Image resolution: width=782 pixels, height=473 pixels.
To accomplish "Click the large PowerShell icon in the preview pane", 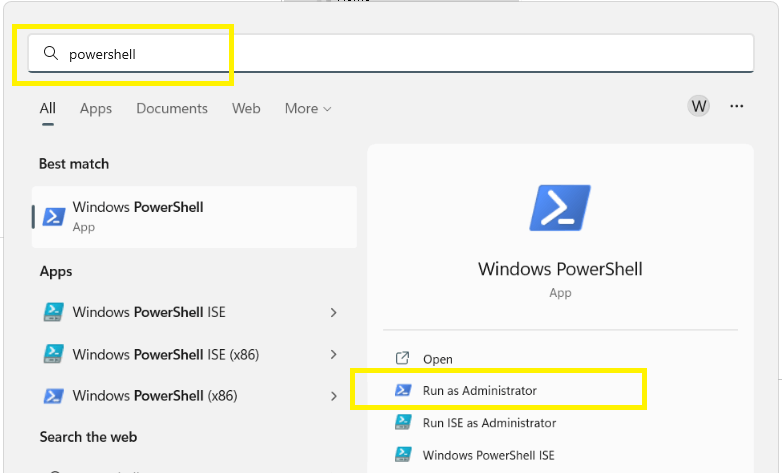I will pos(560,208).
